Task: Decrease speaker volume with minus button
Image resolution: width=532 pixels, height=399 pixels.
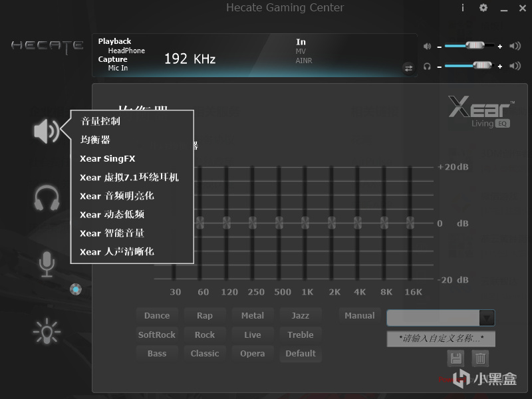Action: [440, 47]
